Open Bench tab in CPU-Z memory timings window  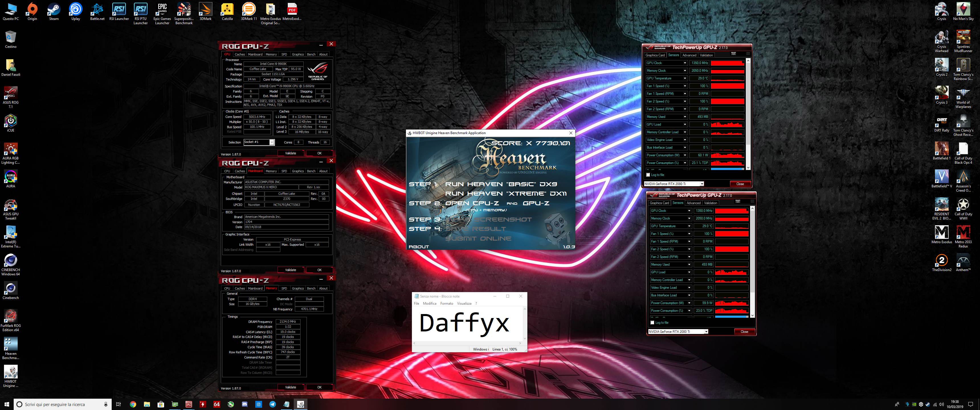tap(311, 288)
